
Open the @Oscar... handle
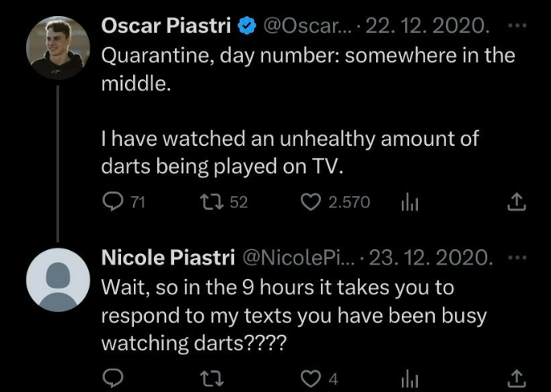307,26
